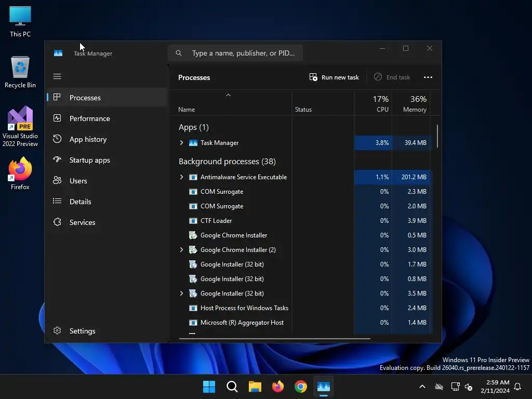This screenshot has height=399, width=532.
Task: Open the notification bell
Action: [517, 387]
